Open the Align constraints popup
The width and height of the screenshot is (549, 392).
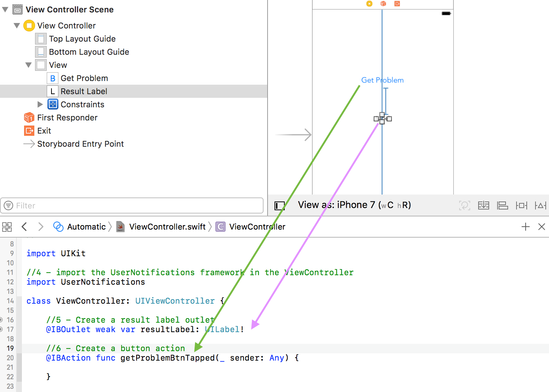[x=503, y=205]
